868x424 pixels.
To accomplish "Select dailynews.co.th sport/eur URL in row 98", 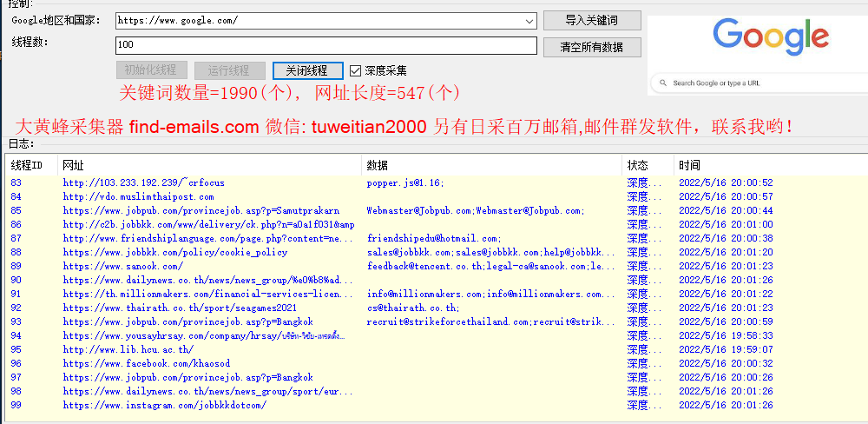I will point(207,391).
